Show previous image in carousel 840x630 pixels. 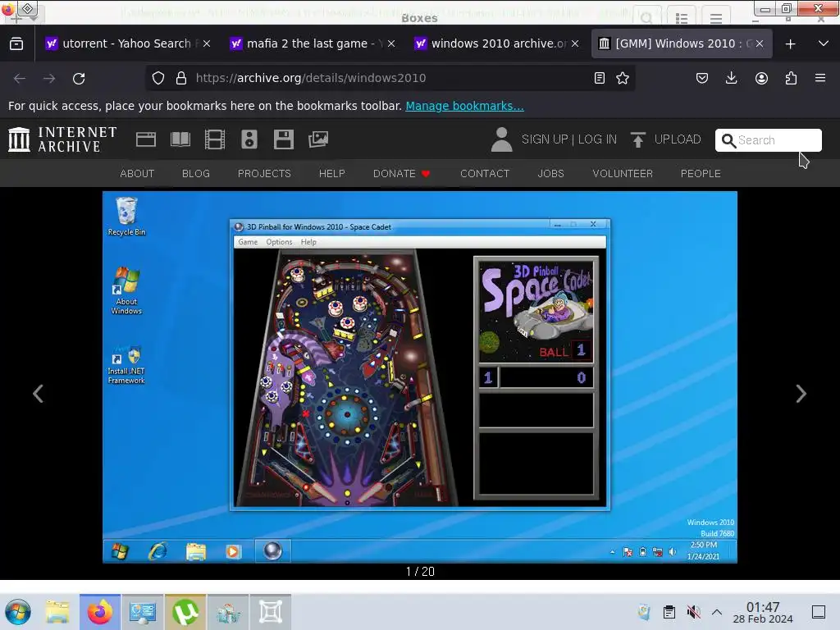point(38,394)
